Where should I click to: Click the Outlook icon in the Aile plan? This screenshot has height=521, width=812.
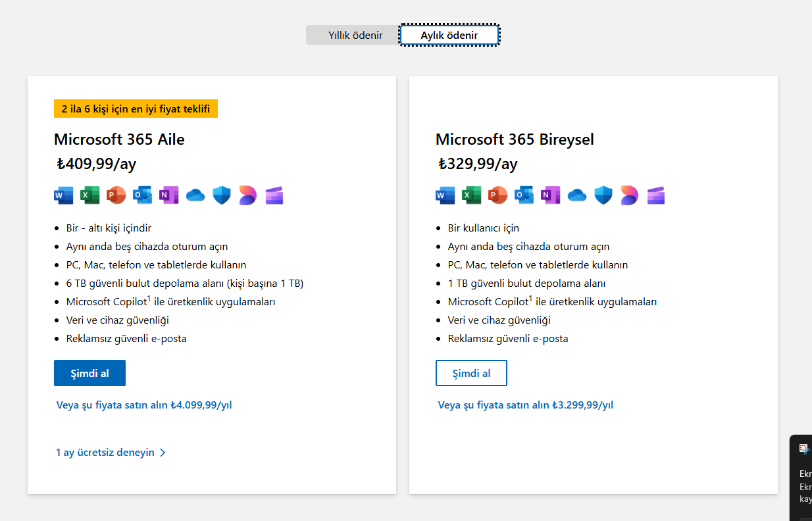142,195
